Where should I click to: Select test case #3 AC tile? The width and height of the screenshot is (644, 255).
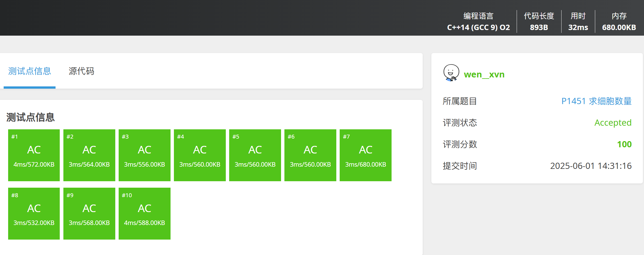click(x=144, y=155)
